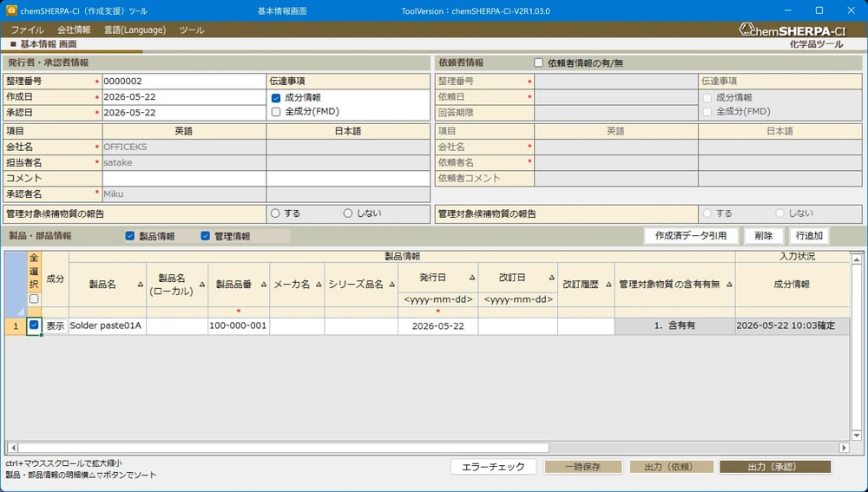The width and height of the screenshot is (868, 492).
Task: Click horizontal scrollbar left arrow
Action: (x=12, y=448)
